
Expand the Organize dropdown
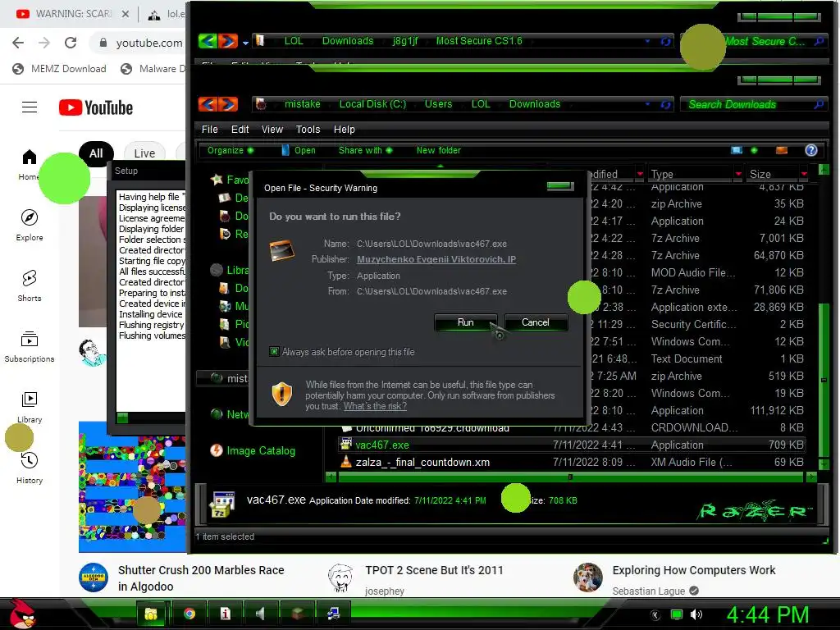[x=231, y=151]
